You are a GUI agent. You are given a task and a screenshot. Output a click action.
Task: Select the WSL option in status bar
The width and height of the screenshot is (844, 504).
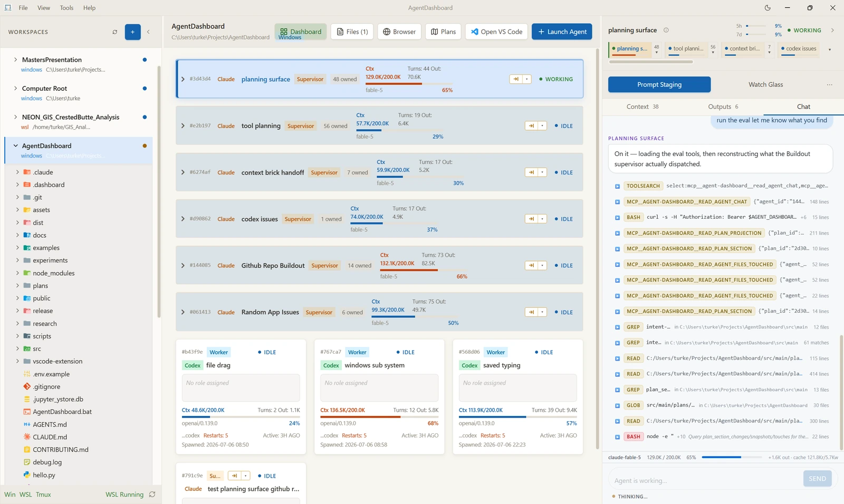pos(25,495)
